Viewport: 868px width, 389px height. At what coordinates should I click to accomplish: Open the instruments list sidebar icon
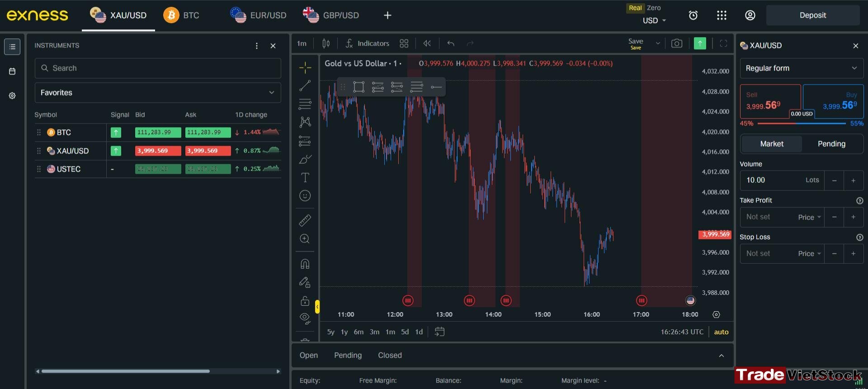coord(12,47)
